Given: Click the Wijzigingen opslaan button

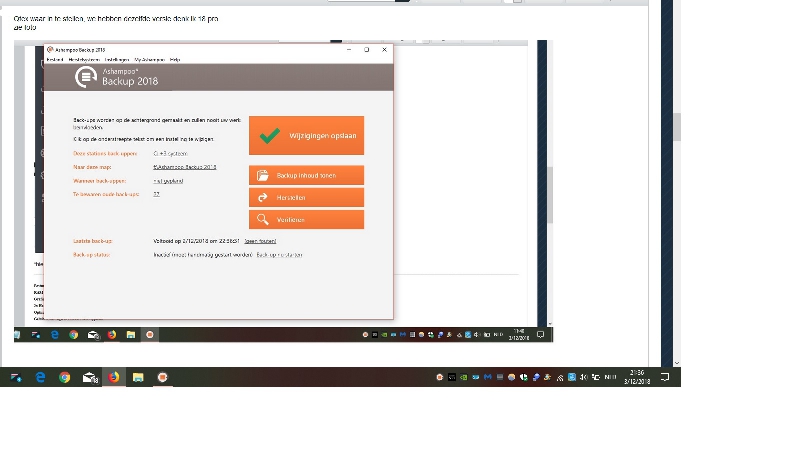Looking at the screenshot, I should [x=306, y=135].
